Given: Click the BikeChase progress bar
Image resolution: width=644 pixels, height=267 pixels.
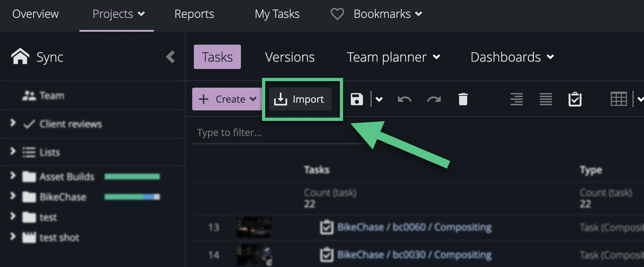Looking at the screenshot, I should tap(132, 197).
